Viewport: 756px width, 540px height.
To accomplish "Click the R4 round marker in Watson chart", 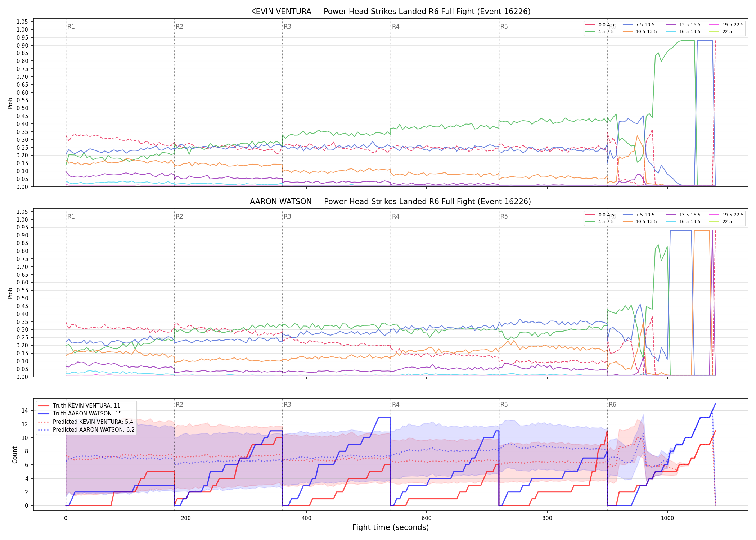I will [396, 216].
